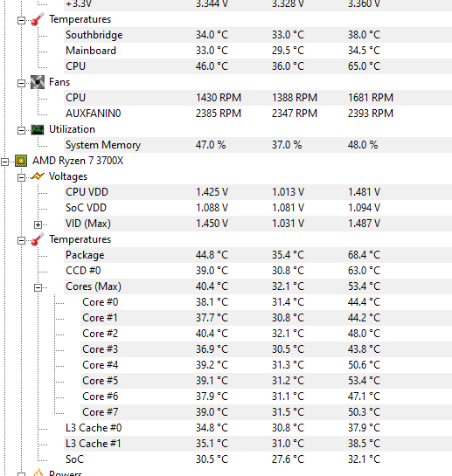
Task: Click the 63.0 °C CCD #0 maximum
Action: pyautogui.click(x=365, y=271)
